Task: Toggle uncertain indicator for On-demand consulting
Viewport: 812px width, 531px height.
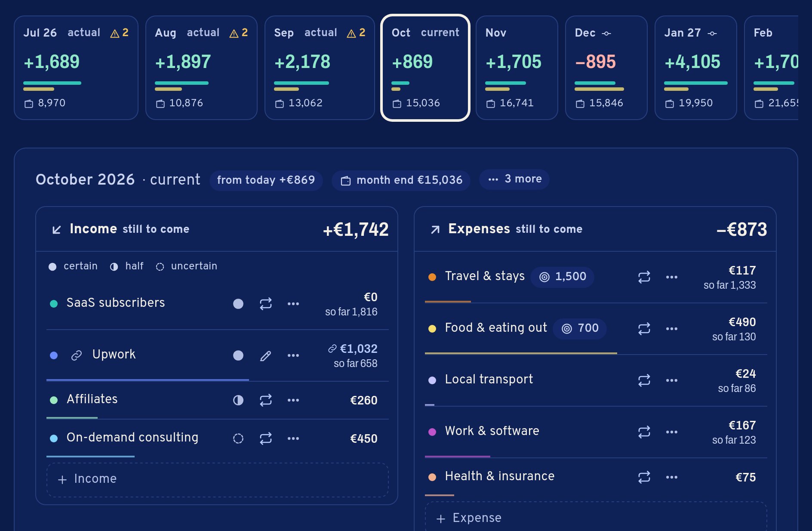Action: (238, 438)
